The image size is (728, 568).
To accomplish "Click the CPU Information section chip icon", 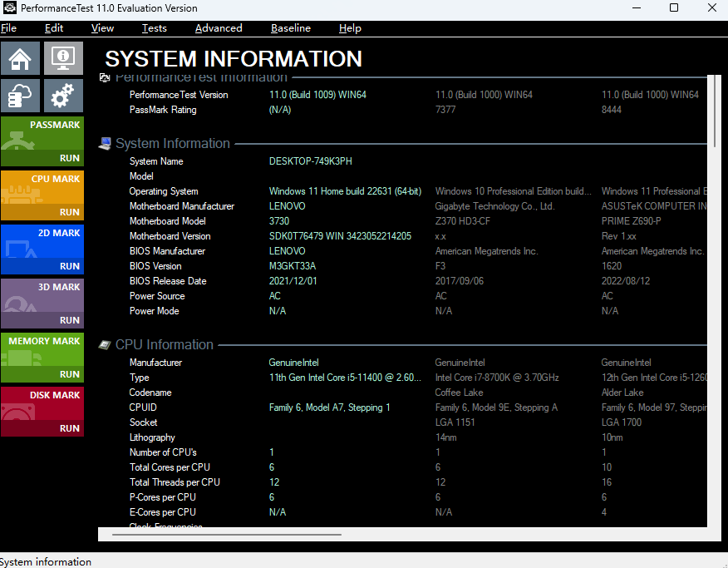I will click(x=105, y=344).
